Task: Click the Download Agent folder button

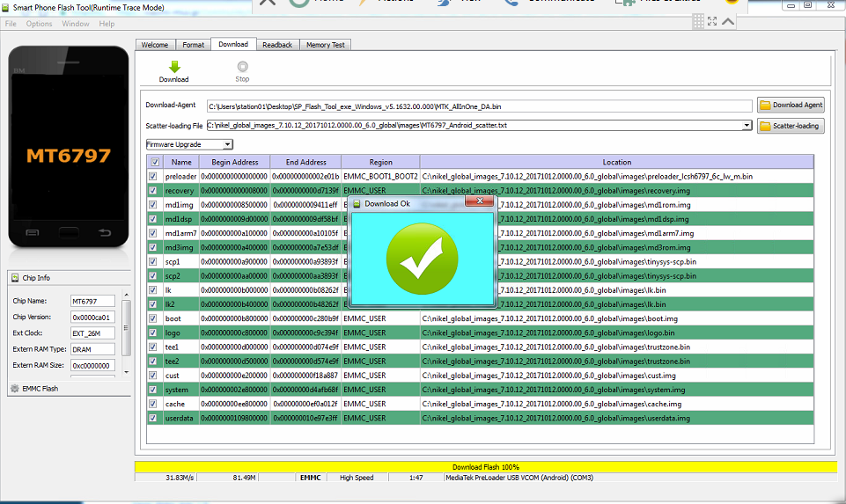Action: (x=791, y=106)
